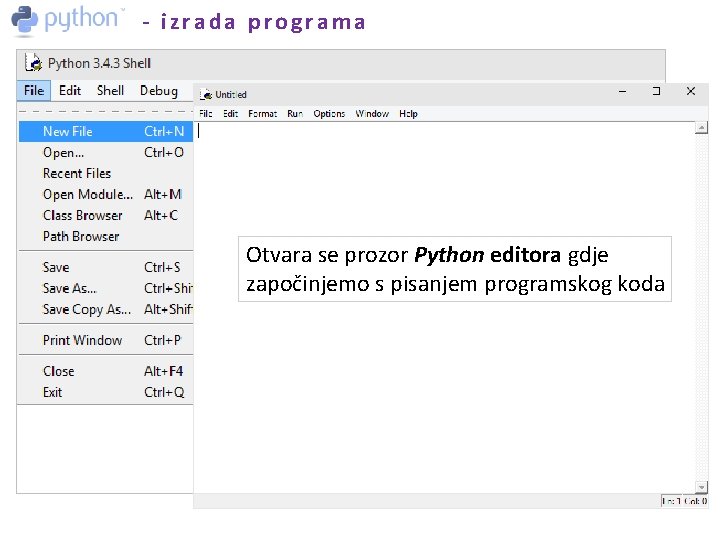720x540 pixels.
Task: Maximize the Untitled editor window
Action: click(x=657, y=91)
